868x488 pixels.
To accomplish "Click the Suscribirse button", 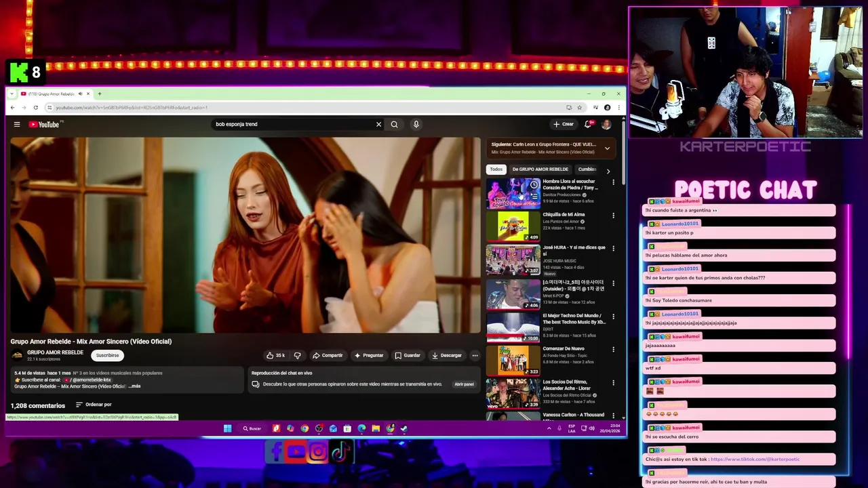I will 107,355.
